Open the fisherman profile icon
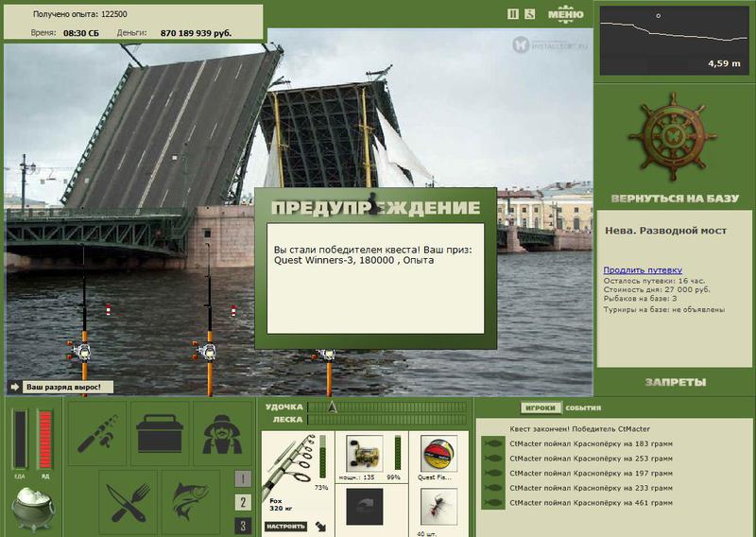This screenshot has height=537, width=756. (x=222, y=433)
